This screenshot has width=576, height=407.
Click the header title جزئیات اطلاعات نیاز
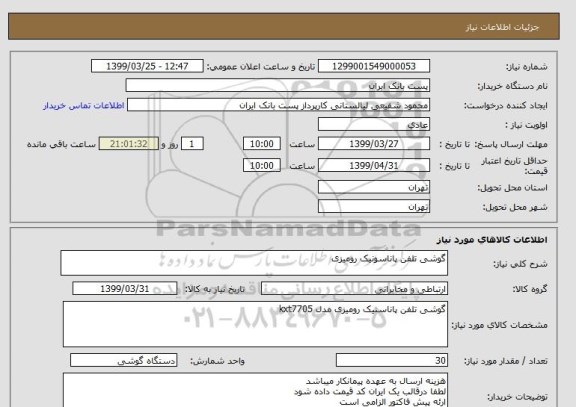tap(502, 28)
